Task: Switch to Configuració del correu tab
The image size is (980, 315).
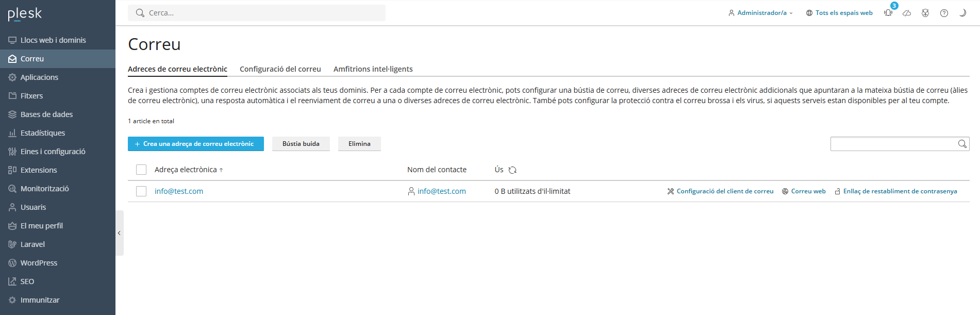Action: 280,69
